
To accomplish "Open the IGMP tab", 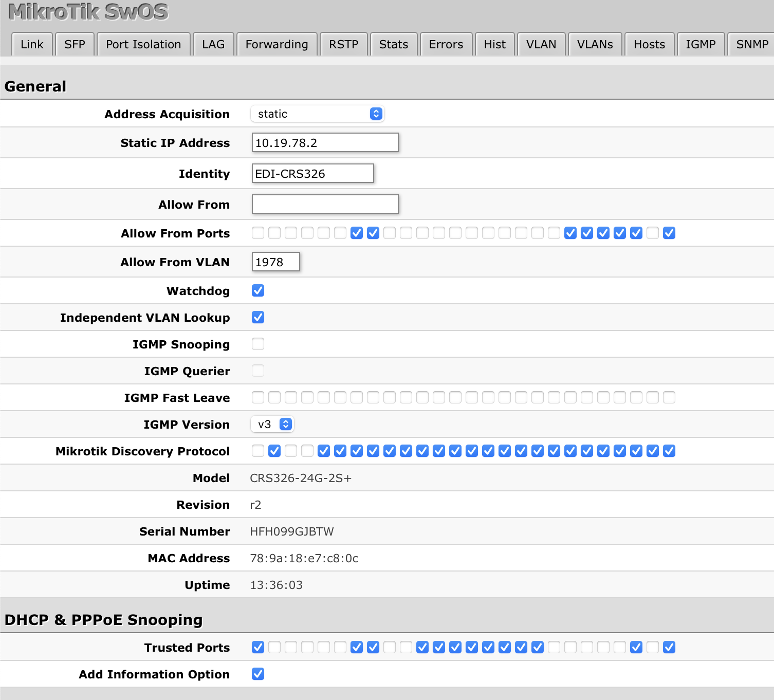I will [x=701, y=44].
